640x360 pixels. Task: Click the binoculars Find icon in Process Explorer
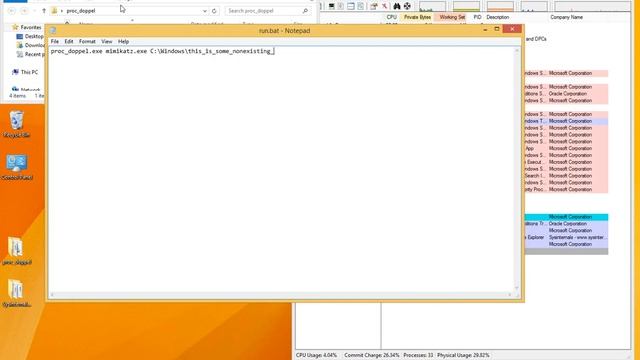396,6
